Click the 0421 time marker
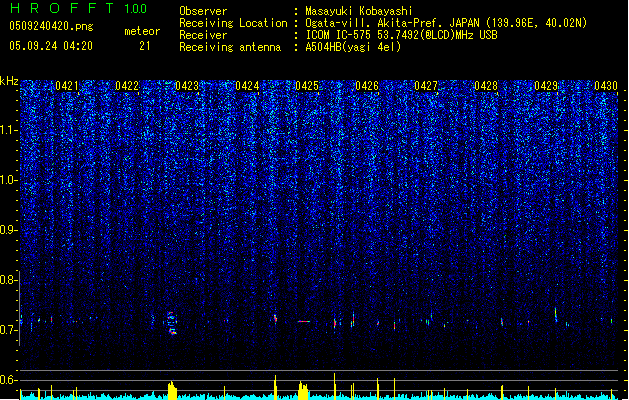The width and height of the screenshot is (629, 400). click(x=67, y=86)
